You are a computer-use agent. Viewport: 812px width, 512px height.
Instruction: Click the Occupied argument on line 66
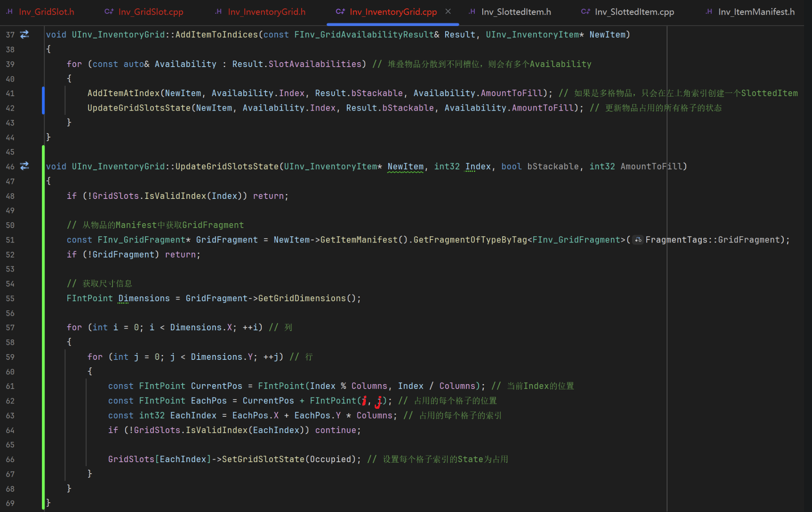331,460
